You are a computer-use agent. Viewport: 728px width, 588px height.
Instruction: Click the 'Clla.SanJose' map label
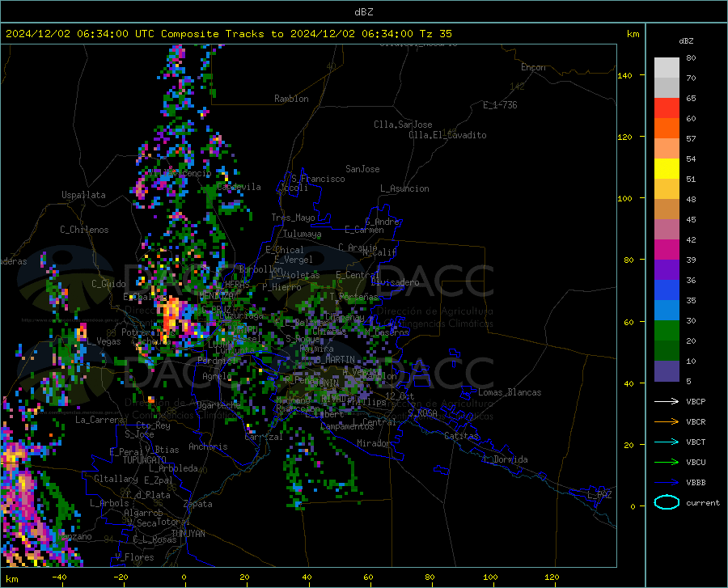403,125
